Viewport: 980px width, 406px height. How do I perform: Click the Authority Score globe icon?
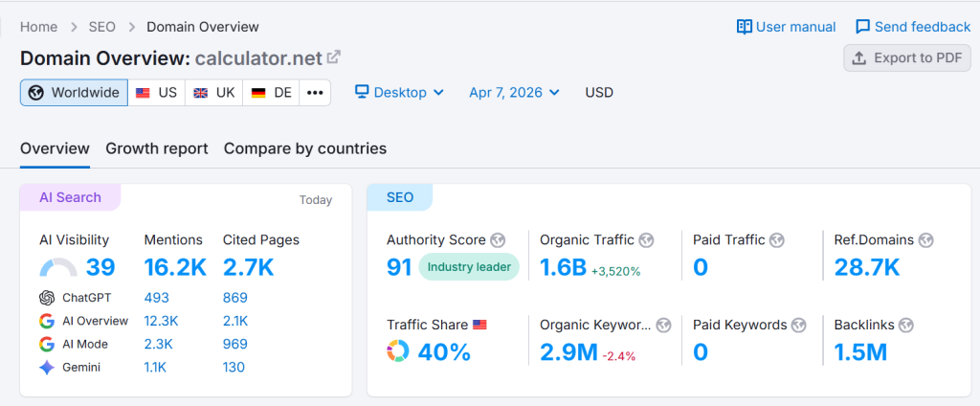[497, 240]
